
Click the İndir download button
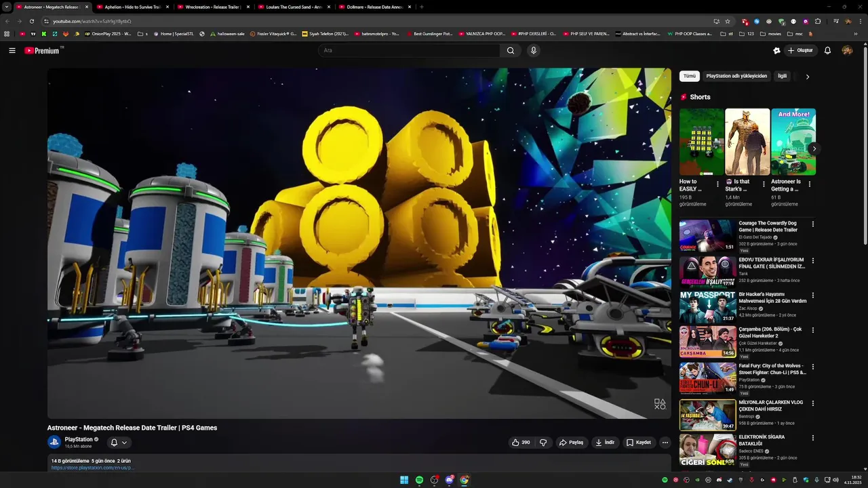coord(605,443)
